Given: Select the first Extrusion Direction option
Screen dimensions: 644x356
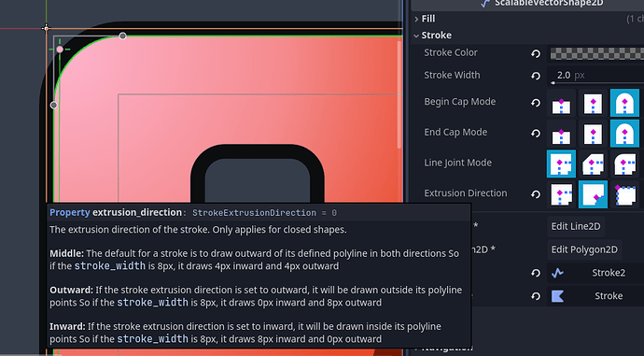Looking at the screenshot, I should pos(561,194).
